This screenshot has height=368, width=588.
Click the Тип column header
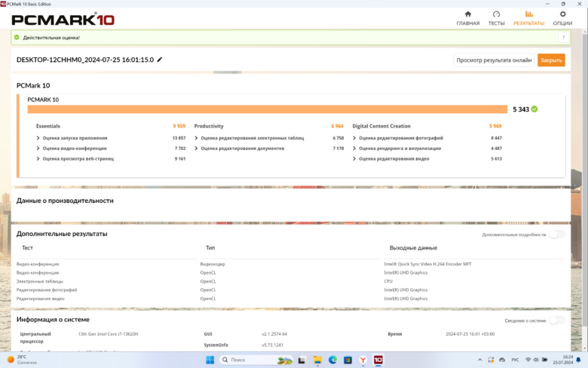click(210, 248)
